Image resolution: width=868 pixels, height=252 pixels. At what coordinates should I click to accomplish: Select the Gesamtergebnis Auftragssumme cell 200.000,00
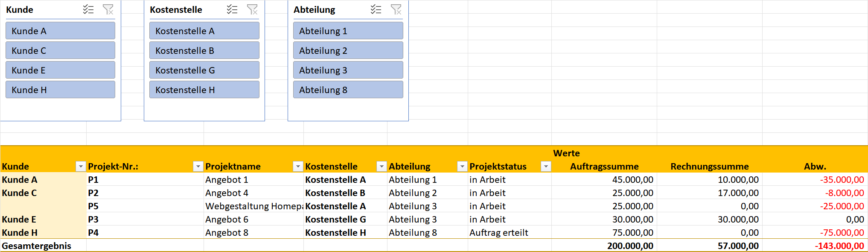click(x=604, y=246)
